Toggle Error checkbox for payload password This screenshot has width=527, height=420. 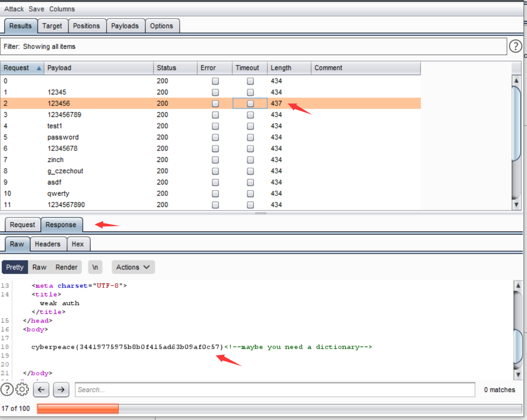coord(215,137)
